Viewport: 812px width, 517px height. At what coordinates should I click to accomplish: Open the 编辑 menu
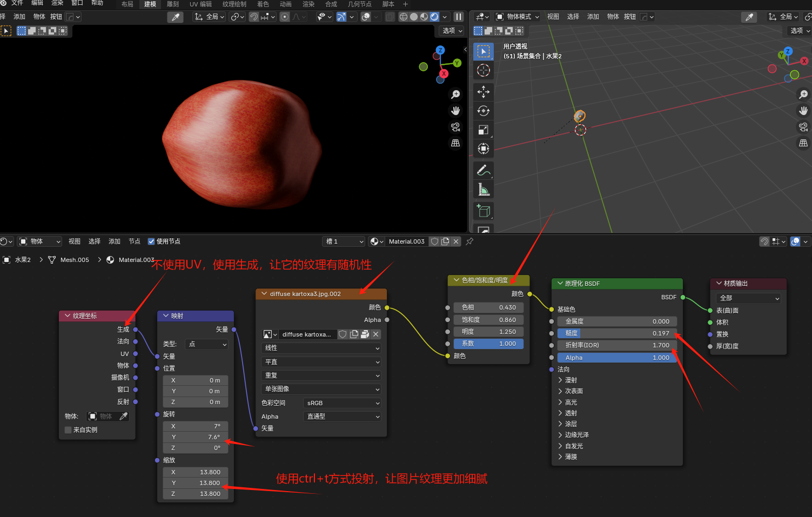tap(37, 3)
